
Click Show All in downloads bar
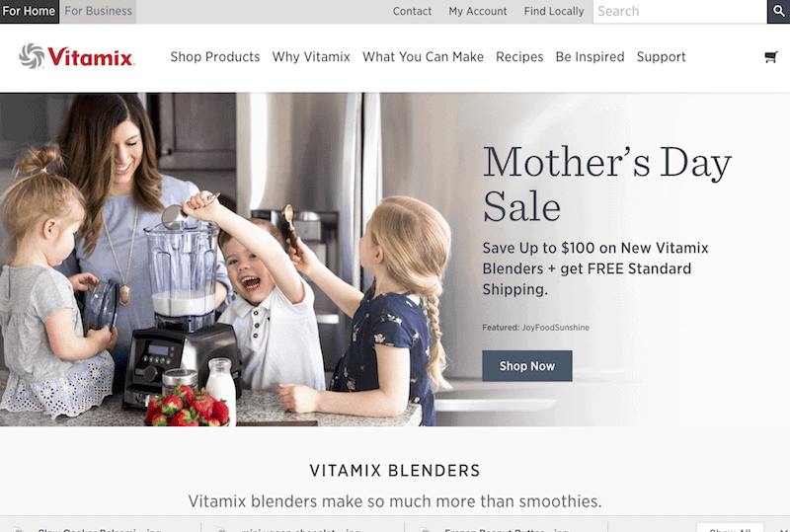point(730,529)
